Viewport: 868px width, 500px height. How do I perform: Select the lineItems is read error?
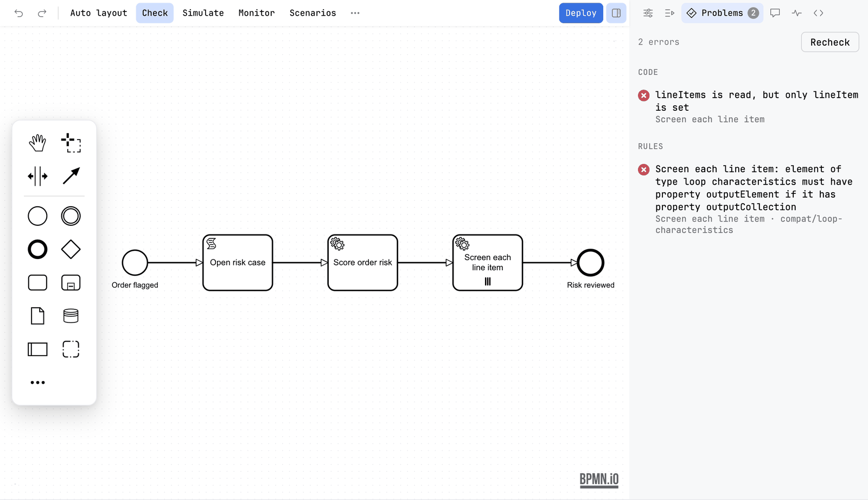tap(749, 107)
